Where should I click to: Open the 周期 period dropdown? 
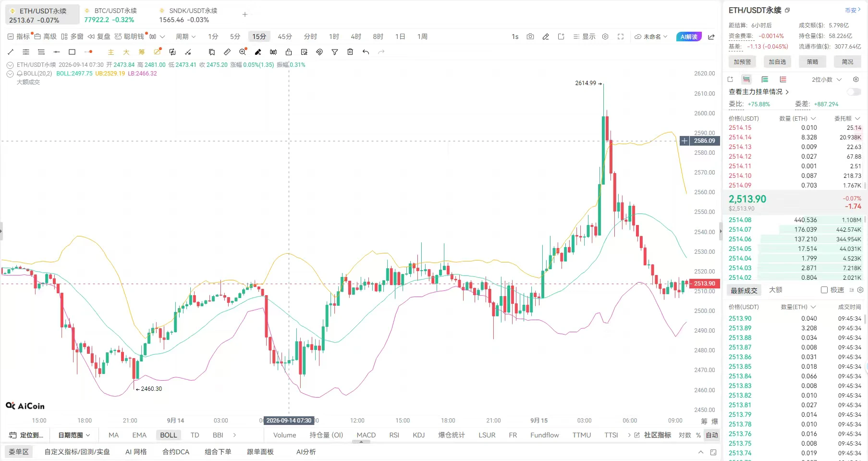click(185, 37)
